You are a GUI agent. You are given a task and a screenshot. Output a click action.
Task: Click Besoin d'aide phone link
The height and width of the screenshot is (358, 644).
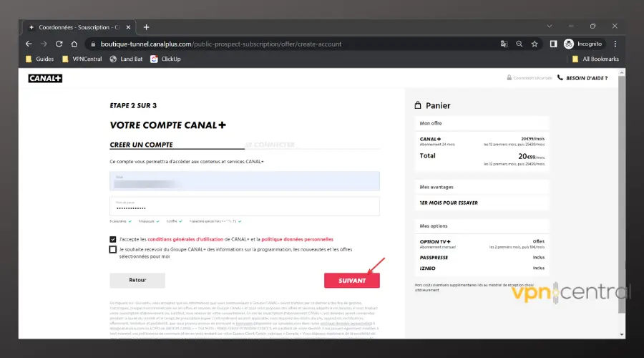[582, 78]
